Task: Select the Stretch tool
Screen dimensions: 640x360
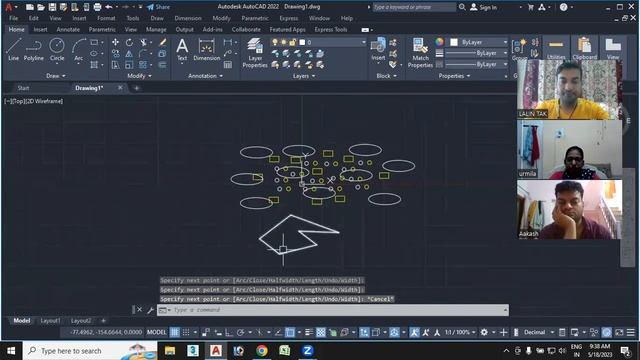Action: pos(116,64)
